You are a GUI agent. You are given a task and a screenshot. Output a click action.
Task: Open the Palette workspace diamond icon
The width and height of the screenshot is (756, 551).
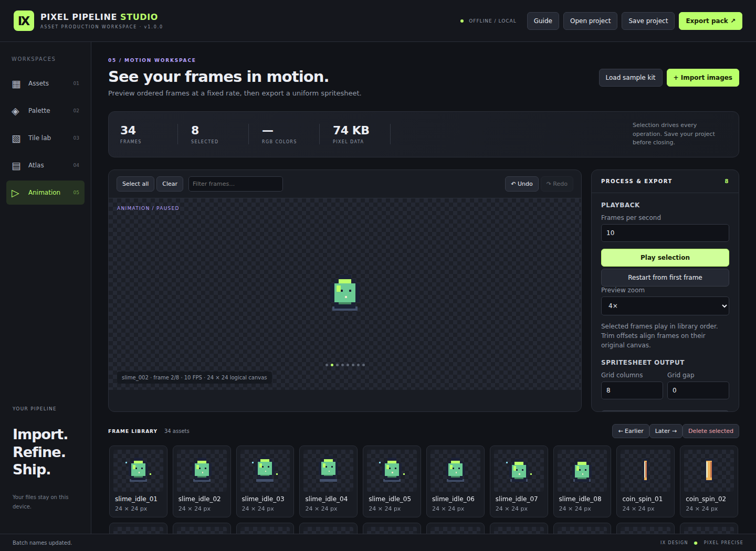[16, 111]
